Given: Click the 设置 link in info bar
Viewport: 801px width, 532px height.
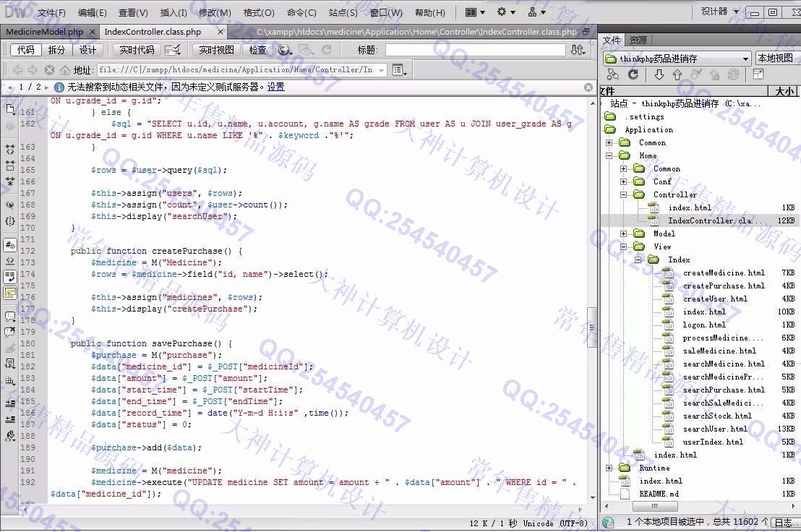Looking at the screenshot, I should coord(276,87).
